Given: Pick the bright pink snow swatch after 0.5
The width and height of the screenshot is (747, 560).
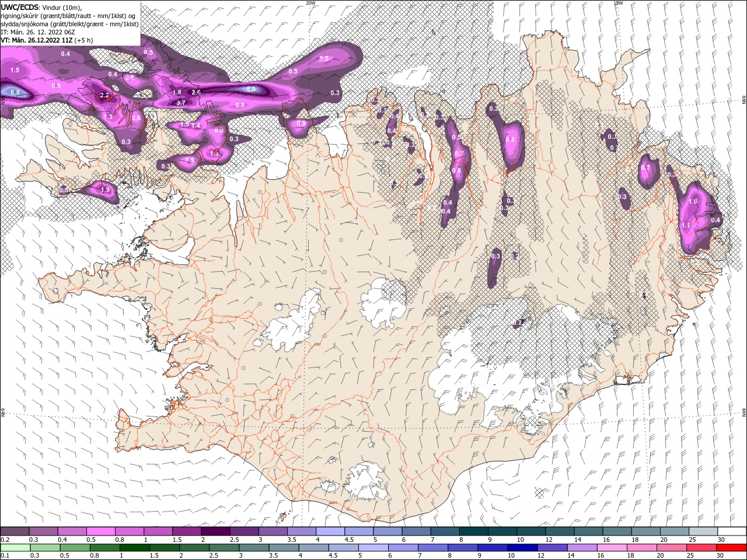Looking at the screenshot, I should [100, 531].
